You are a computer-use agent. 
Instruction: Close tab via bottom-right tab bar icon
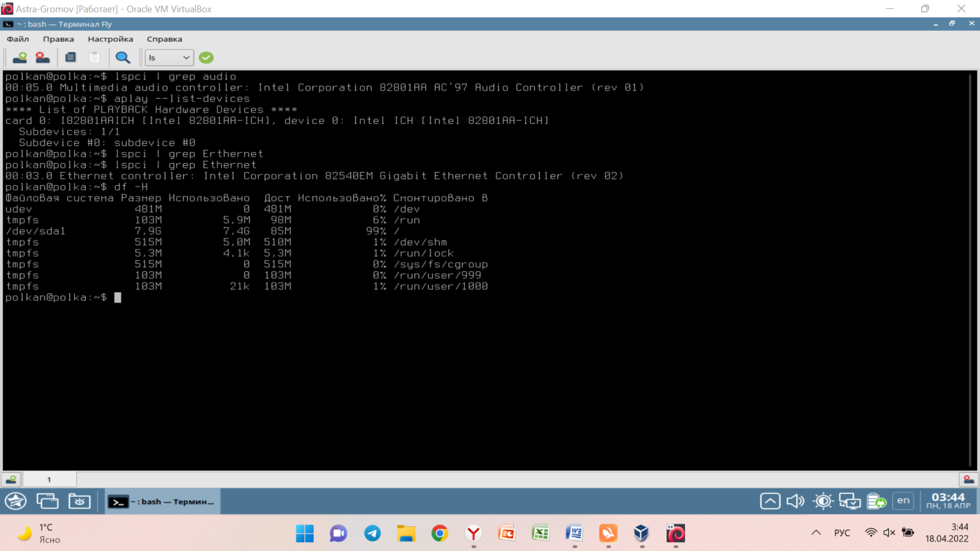968,479
